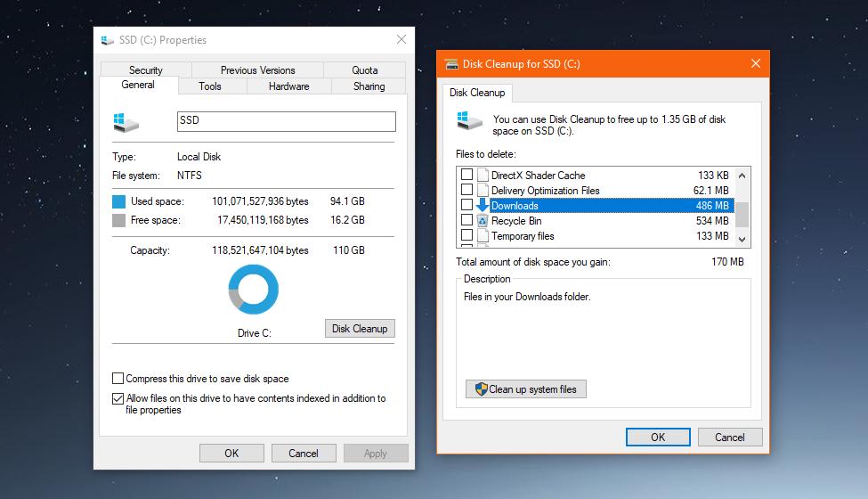Select the Temporary files row label

pyautogui.click(x=523, y=236)
